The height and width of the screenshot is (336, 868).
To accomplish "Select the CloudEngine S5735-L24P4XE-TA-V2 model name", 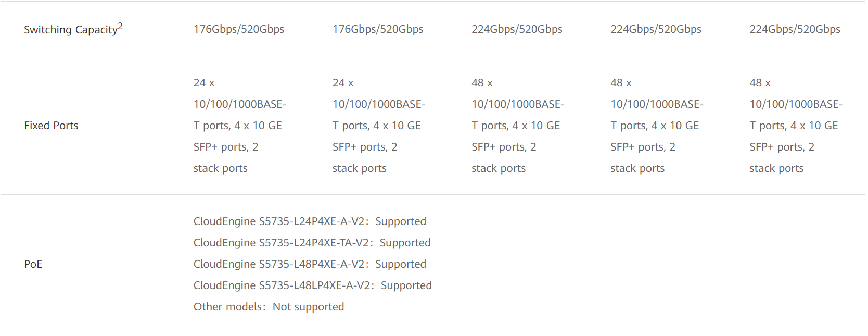I will click(281, 243).
